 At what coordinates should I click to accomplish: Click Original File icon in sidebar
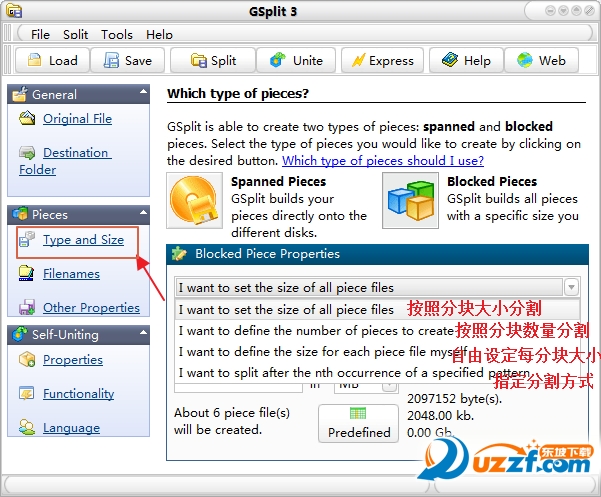27,118
